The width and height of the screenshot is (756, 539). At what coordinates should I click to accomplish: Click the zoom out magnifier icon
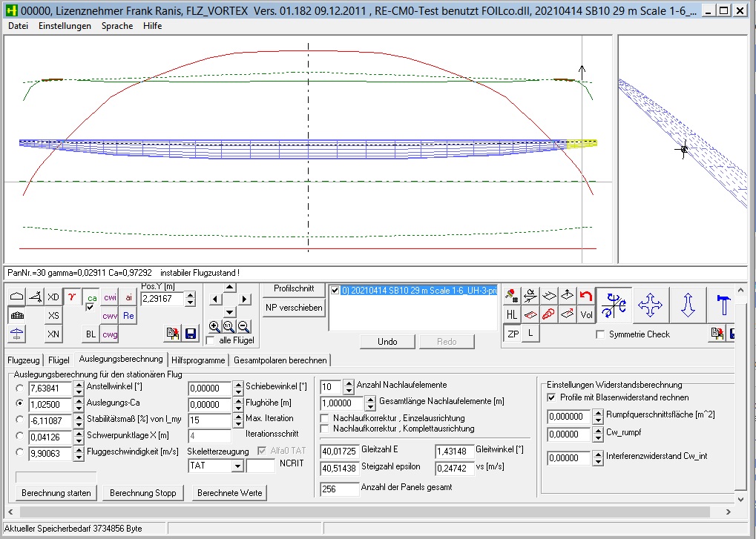[243, 326]
